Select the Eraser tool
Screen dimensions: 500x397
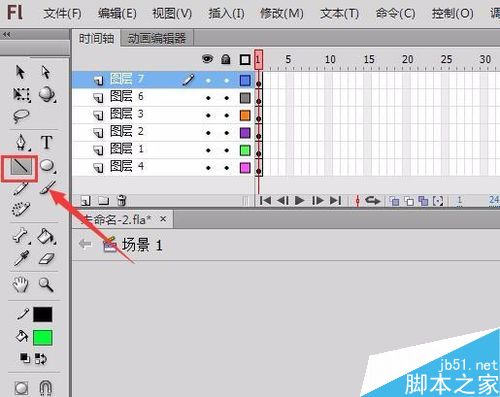click(46, 259)
